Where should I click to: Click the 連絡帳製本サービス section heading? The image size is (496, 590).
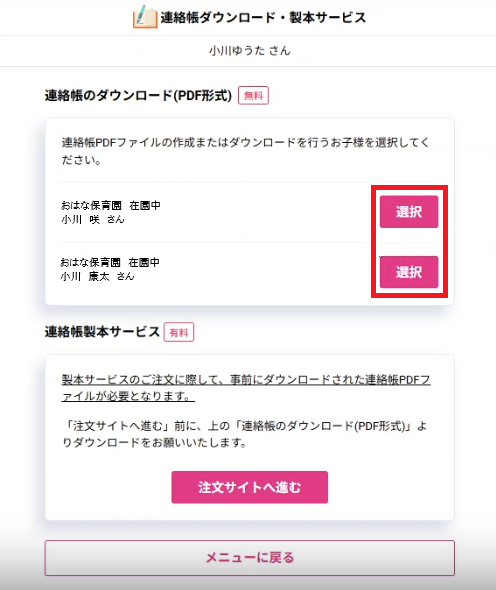(x=102, y=332)
